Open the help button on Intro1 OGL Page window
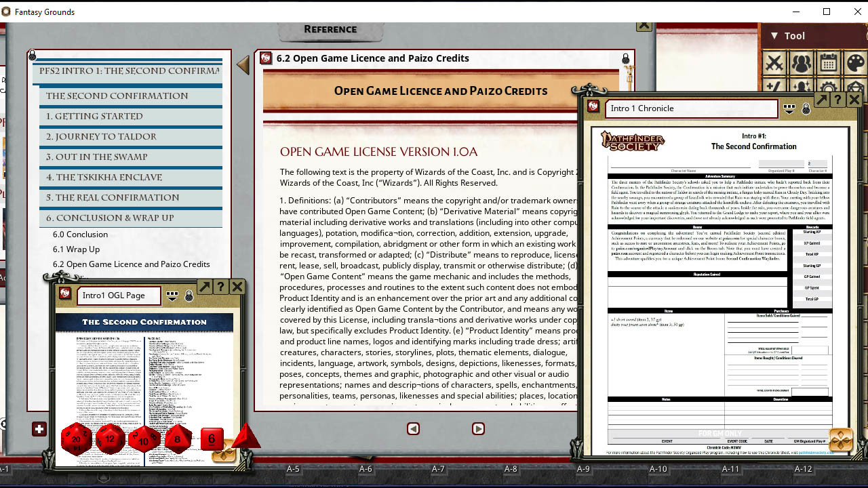The image size is (868, 488). [221, 287]
